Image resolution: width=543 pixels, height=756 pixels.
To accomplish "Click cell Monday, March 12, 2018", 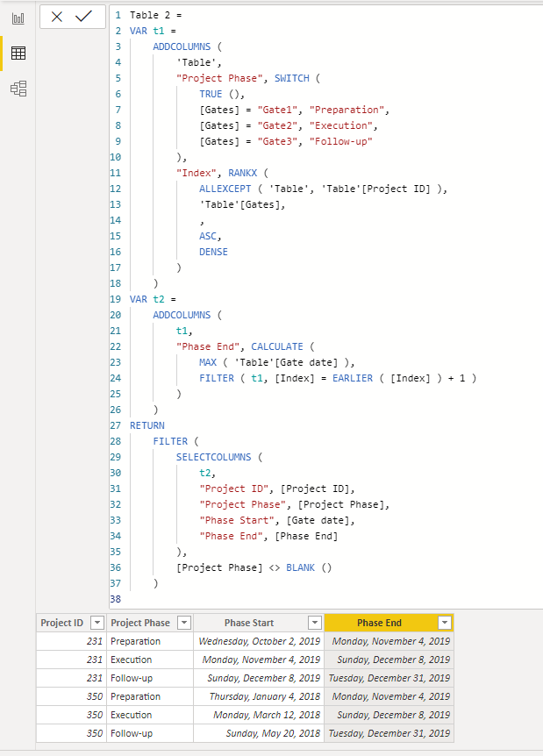I will [259, 715].
